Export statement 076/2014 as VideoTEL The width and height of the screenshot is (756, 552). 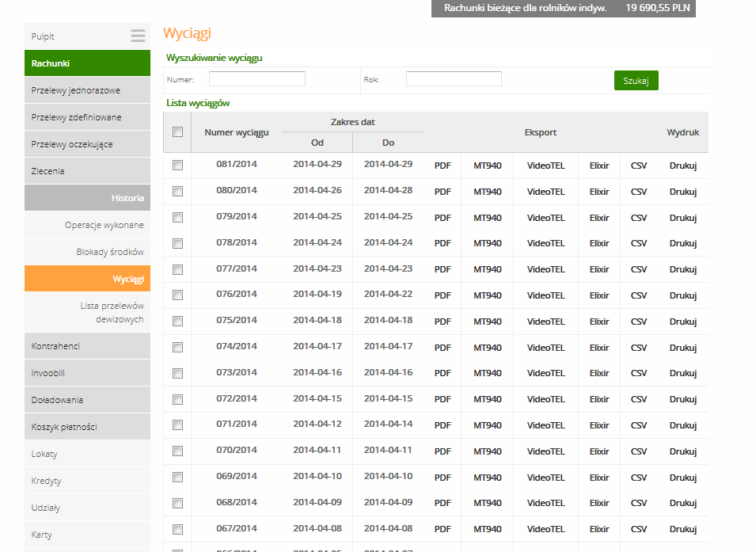point(545,295)
